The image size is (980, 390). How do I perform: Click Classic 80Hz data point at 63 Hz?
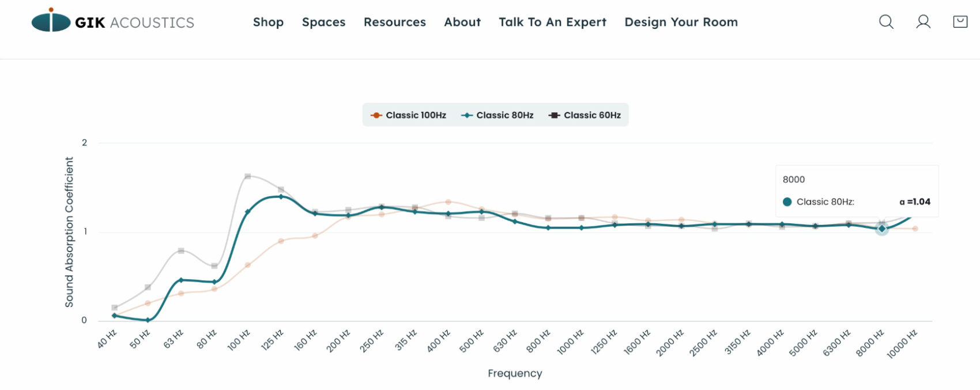(181, 280)
